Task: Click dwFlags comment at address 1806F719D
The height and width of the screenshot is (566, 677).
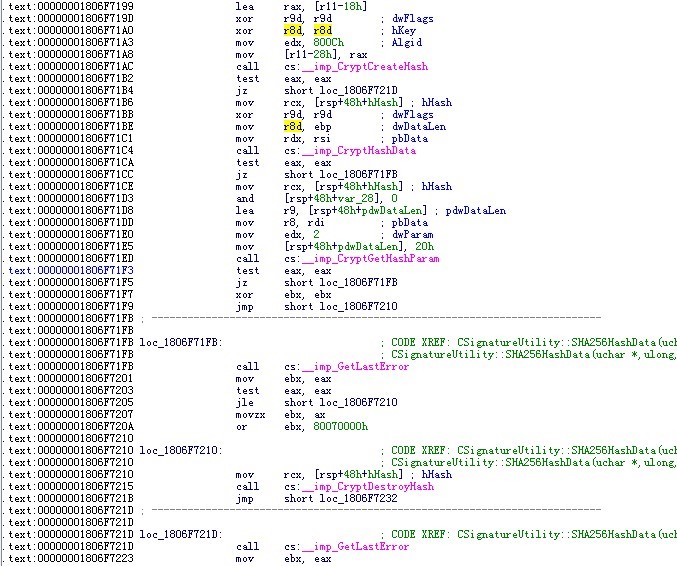Action: (x=412, y=19)
